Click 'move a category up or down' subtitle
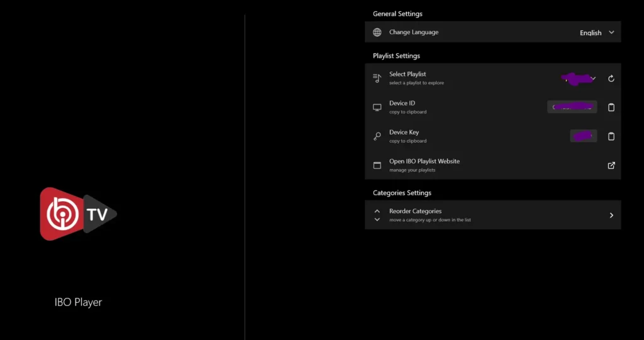The image size is (644, 340). click(x=430, y=220)
